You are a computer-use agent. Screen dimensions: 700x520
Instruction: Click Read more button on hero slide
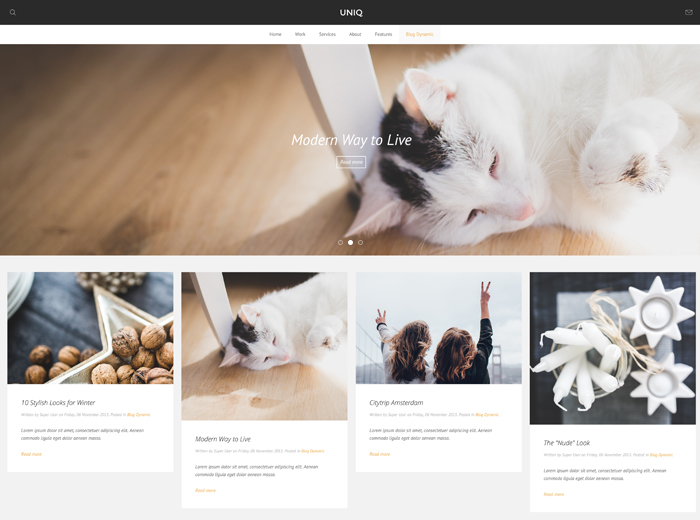point(351,162)
